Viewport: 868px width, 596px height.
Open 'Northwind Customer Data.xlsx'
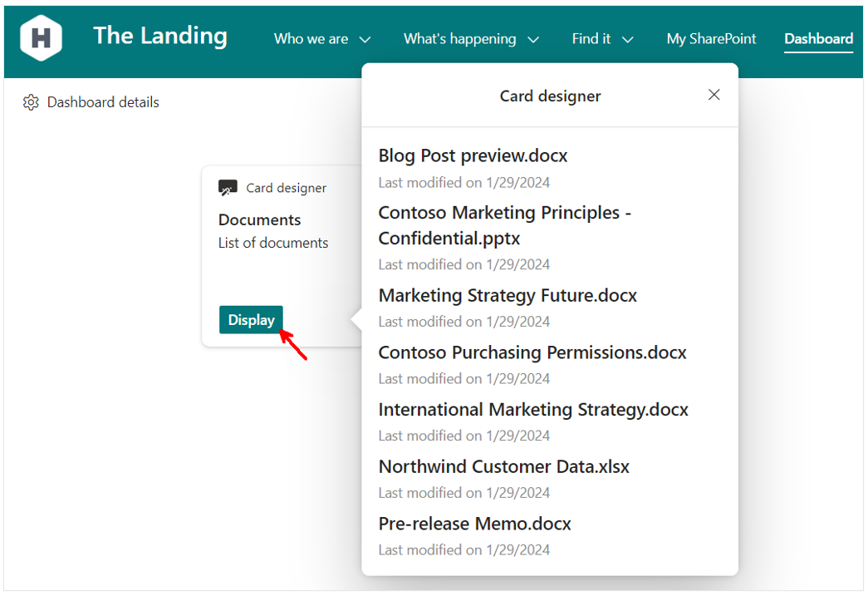pyautogui.click(x=504, y=466)
